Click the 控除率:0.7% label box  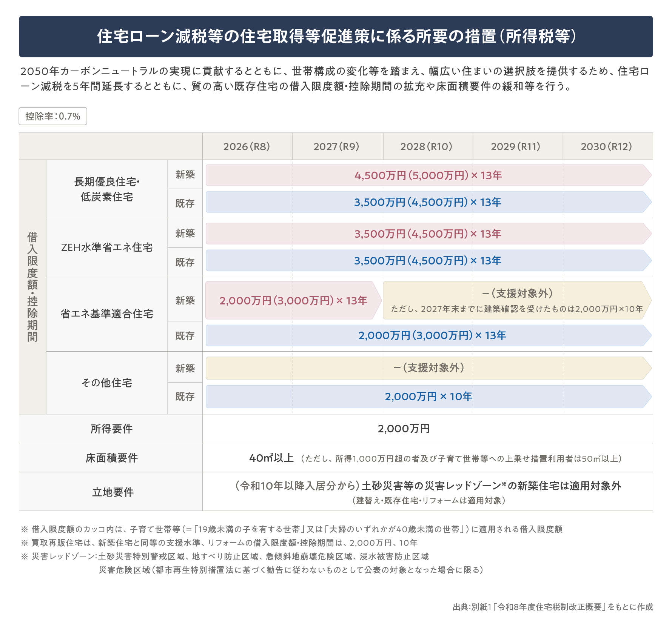[x=53, y=116]
